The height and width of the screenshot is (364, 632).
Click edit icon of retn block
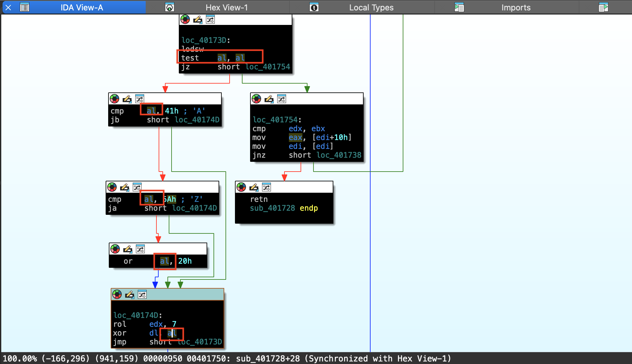pyautogui.click(x=254, y=187)
